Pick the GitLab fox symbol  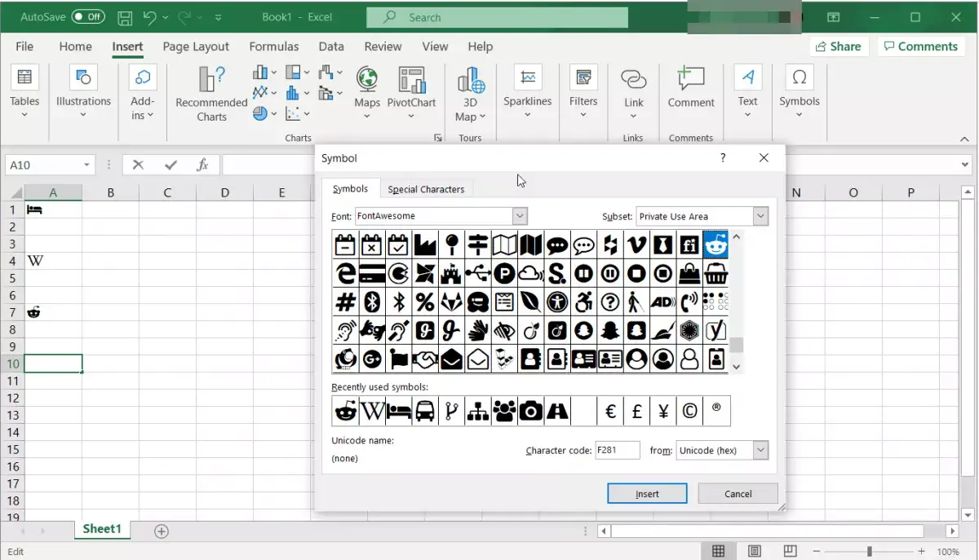coord(451,302)
